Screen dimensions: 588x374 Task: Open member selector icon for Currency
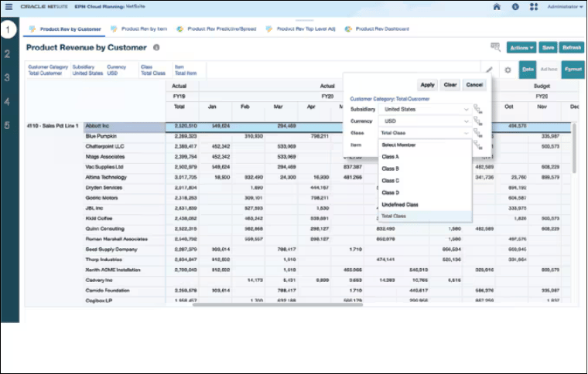click(478, 121)
